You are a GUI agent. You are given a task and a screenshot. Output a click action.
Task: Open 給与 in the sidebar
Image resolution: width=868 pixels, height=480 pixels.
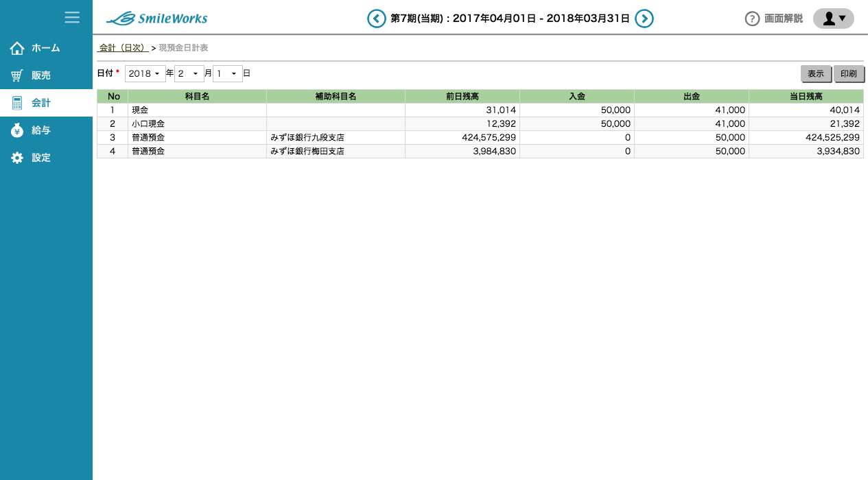46,130
